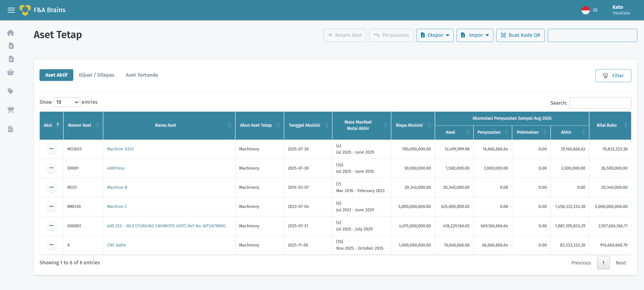Sort by Awal column
644x290 pixels.
pos(454,132)
